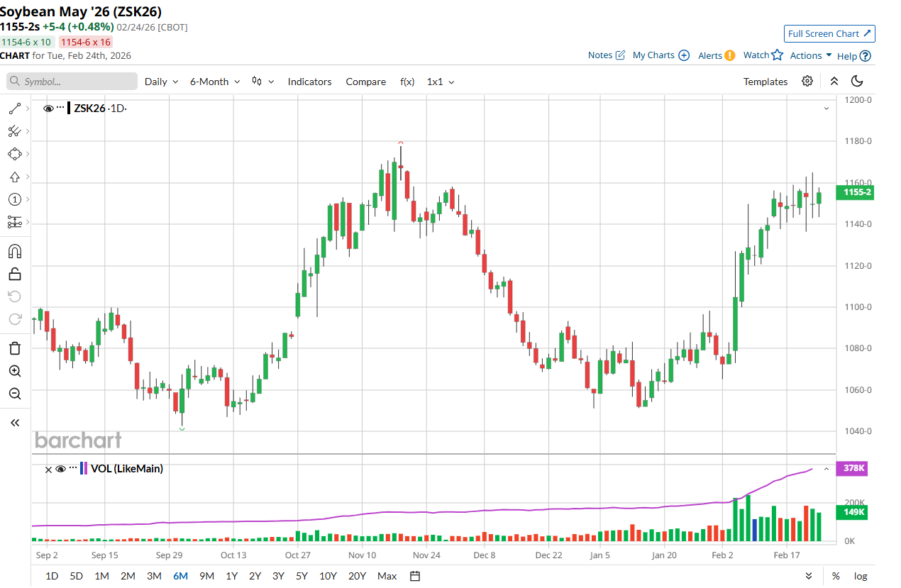
Task: Click the Indicators menu
Action: pos(309,82)
